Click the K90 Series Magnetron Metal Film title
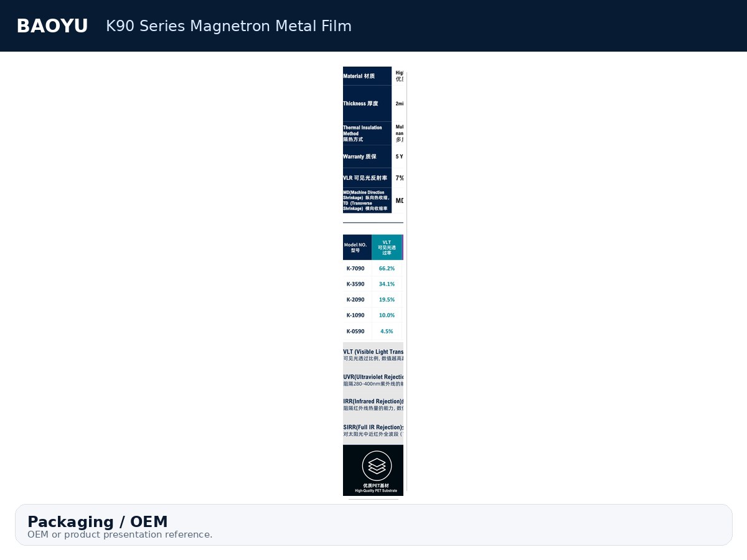The image size is (747, 560). point(228,26)
